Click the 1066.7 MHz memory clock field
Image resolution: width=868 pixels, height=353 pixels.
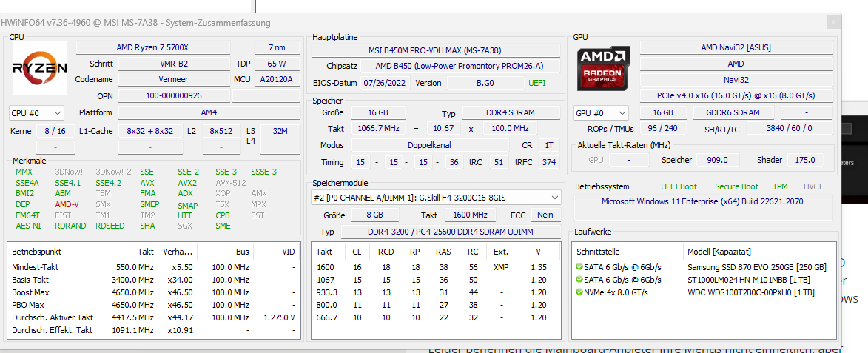[x=379, y=129]
